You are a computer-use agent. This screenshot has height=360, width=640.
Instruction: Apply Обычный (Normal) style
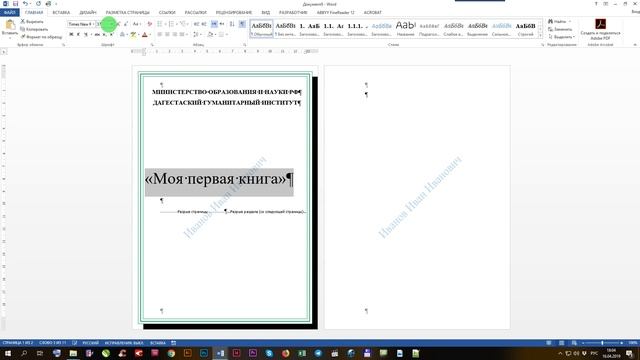click(x=261, y=29)
